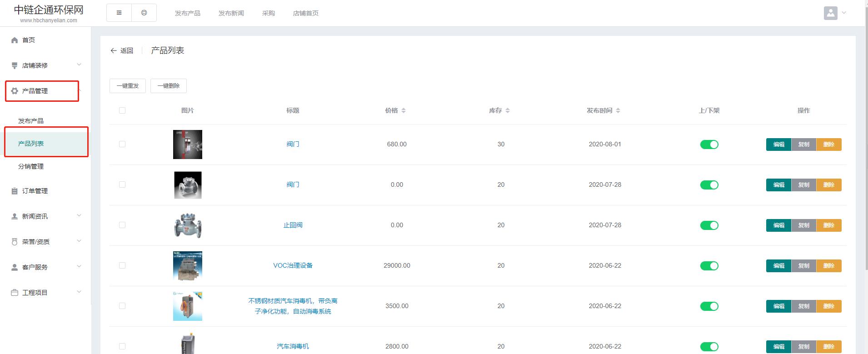Open the VOC治理设备 product link
868x354 pixels.
tap(293, 265)
